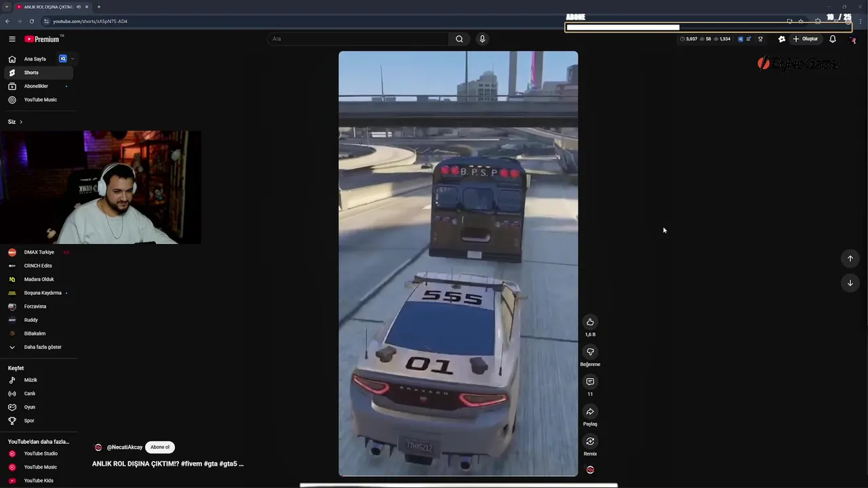Open YouTube Studio
This screenshot has width=868, height=488.
(39, 453)
